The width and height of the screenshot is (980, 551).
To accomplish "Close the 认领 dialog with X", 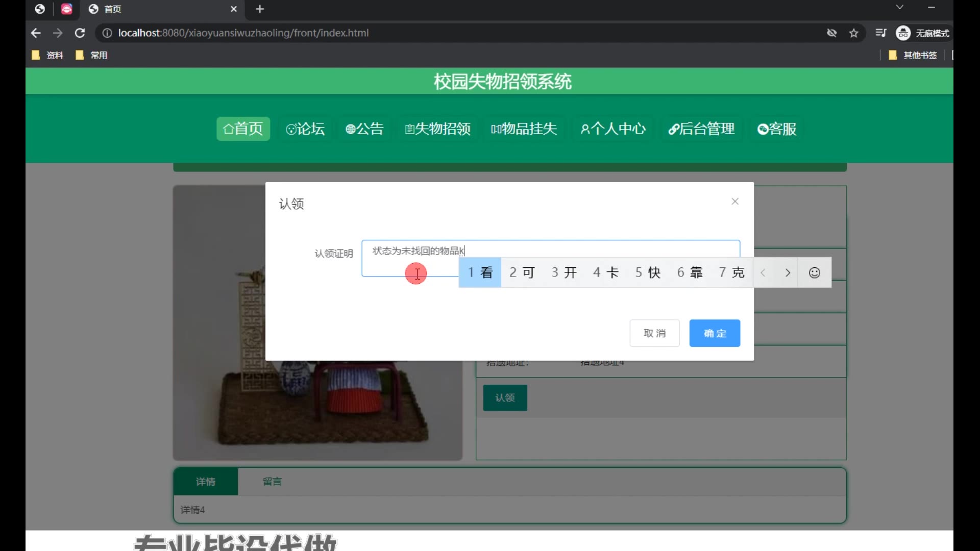I will coord(735,202).
